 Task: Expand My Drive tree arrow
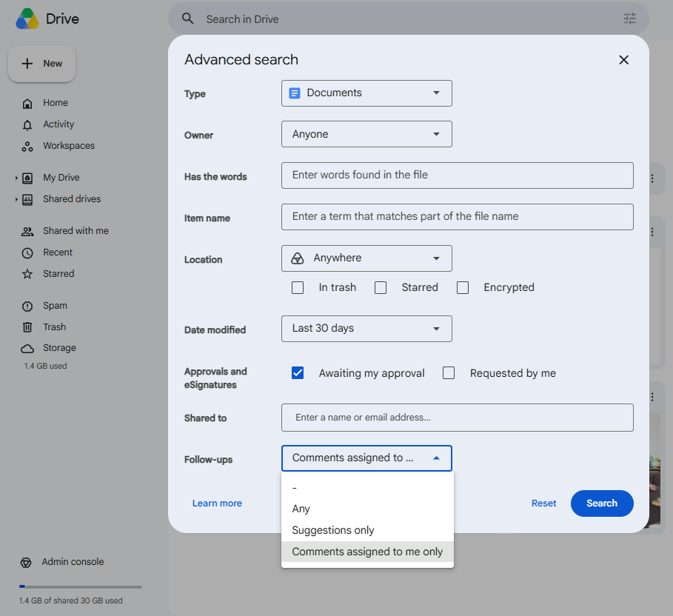tap(16, 178)
